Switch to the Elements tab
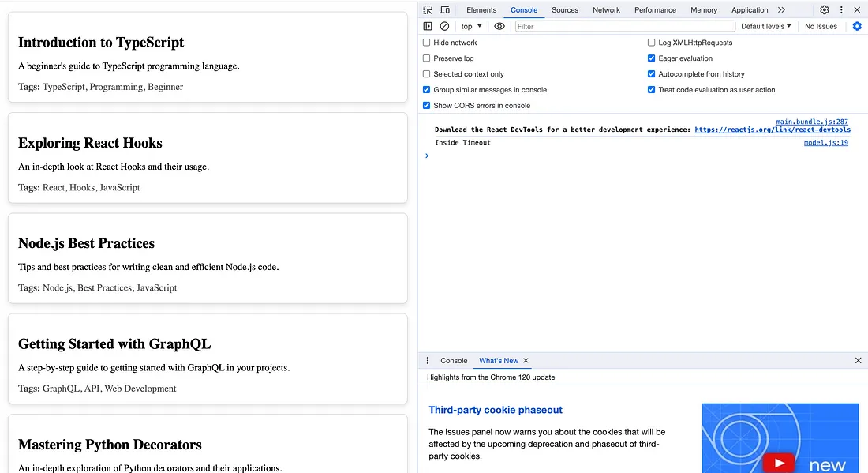Screen dimensions: 868x473 pos(481,10)
